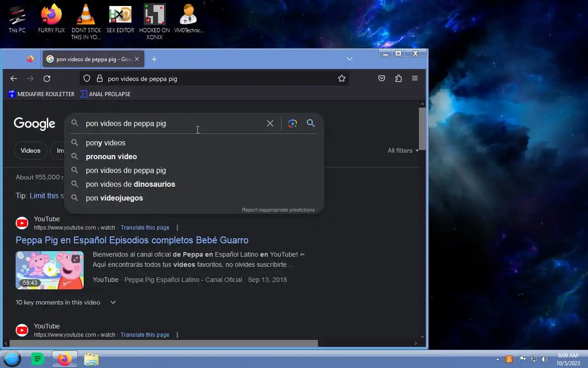This screenshot has height=368, width=588.
Task: Open the This PC desktop icon
Action: coord(17,19)
